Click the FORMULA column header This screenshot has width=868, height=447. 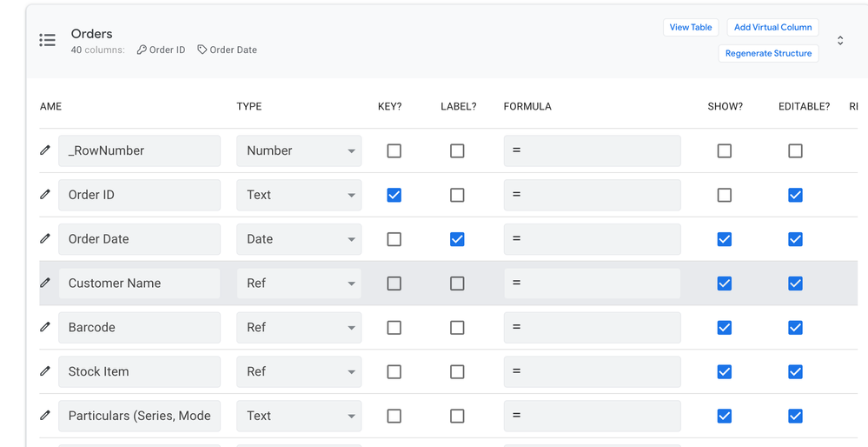pos(527,106)
